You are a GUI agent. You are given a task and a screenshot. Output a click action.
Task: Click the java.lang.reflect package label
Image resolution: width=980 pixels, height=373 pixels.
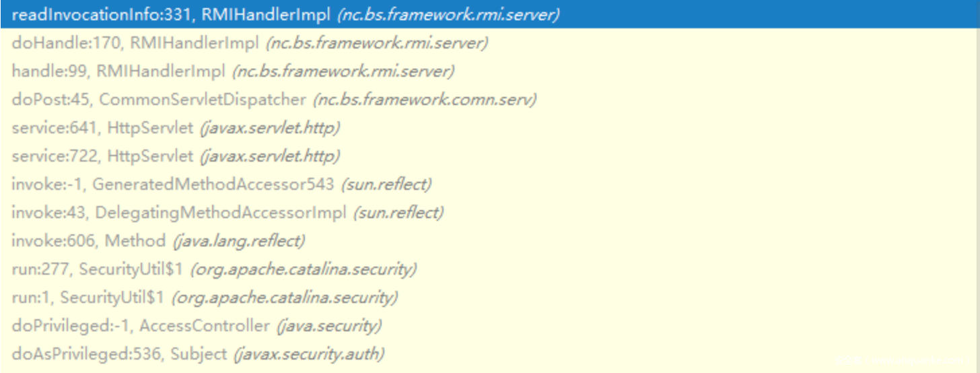click(239, 241)
